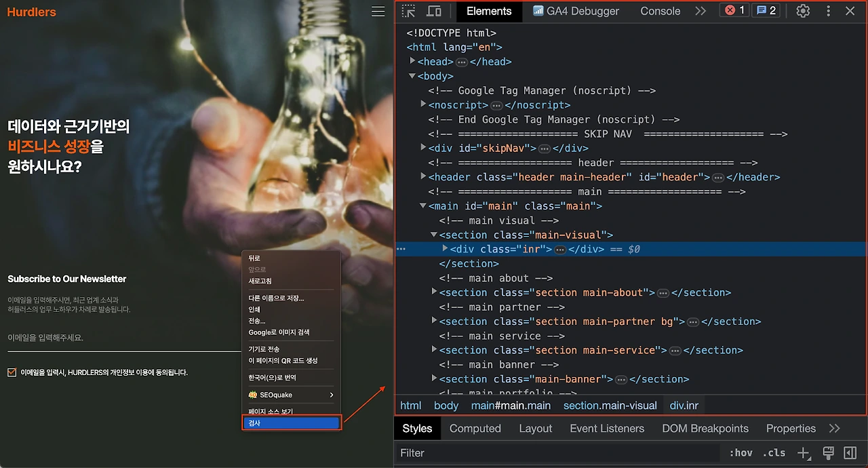This screenshot has height=468, width=868.
Task: Click the row actions dots beside div inr
Action: coord(401,250)
